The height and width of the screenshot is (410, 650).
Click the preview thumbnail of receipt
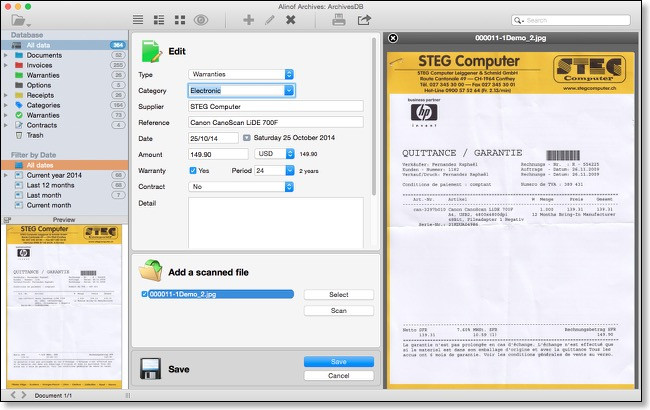pos(64,306)
